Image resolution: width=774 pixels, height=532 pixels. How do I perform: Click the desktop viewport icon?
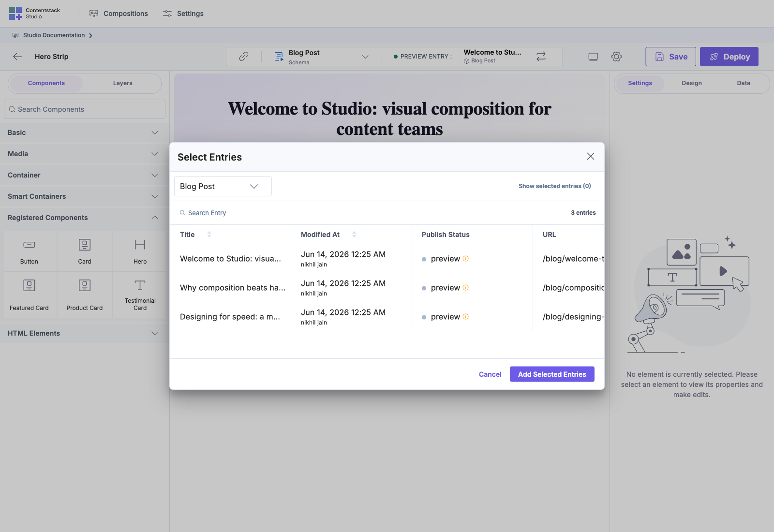coord(593,57)
